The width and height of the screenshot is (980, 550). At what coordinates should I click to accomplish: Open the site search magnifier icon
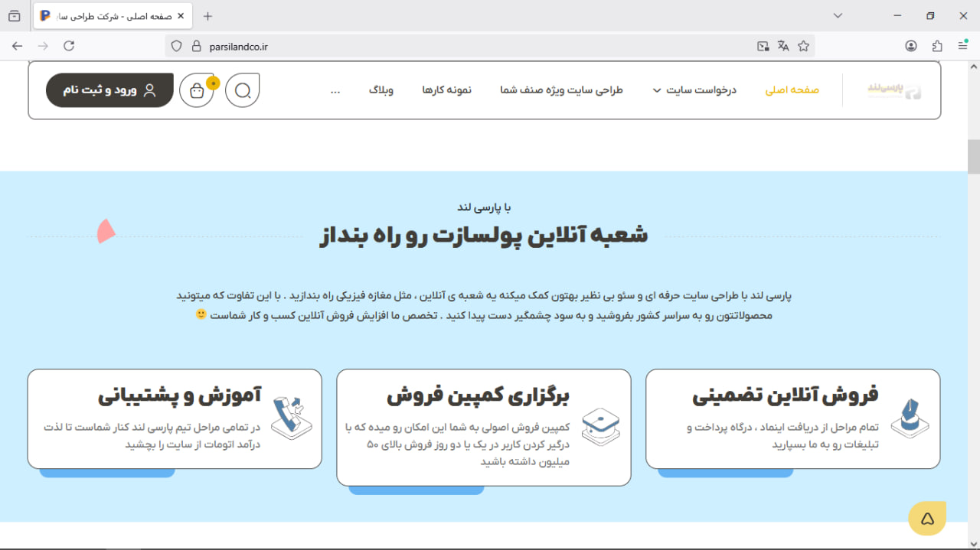[x=243, y=89]
